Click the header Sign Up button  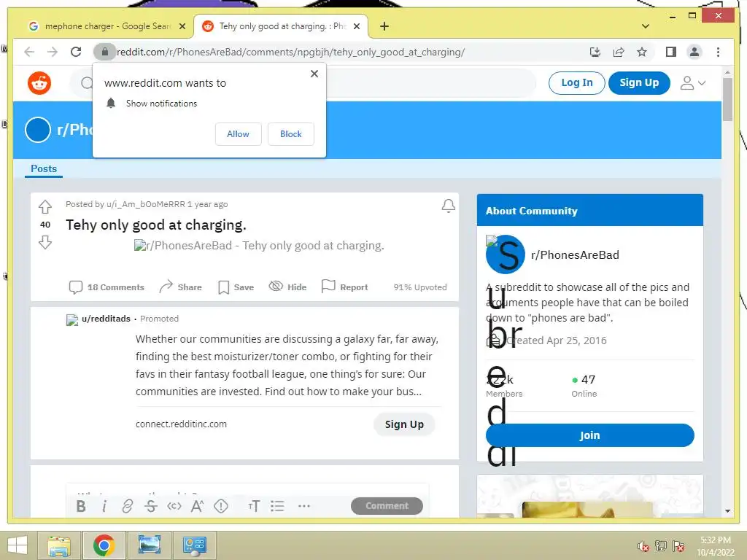point(639,83)
